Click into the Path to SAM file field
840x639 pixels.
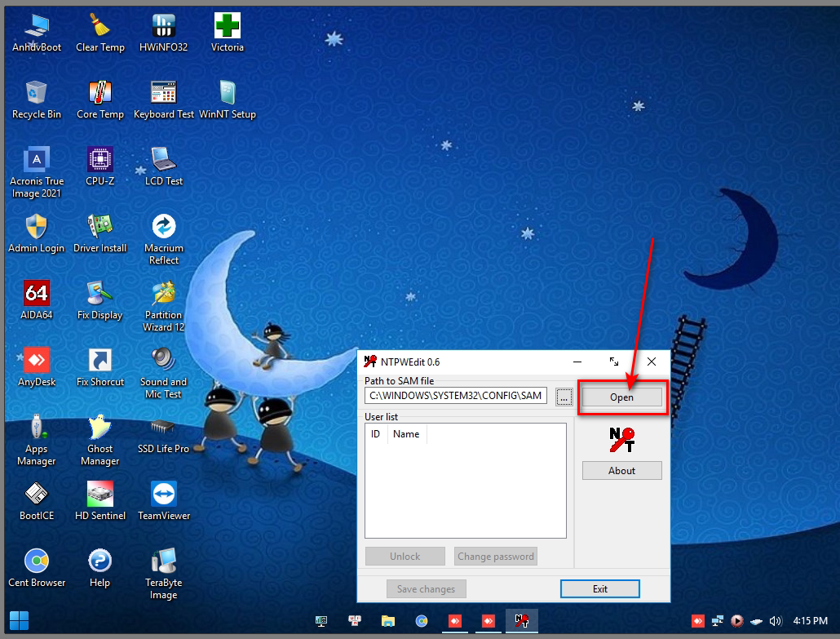pos(455,396)
